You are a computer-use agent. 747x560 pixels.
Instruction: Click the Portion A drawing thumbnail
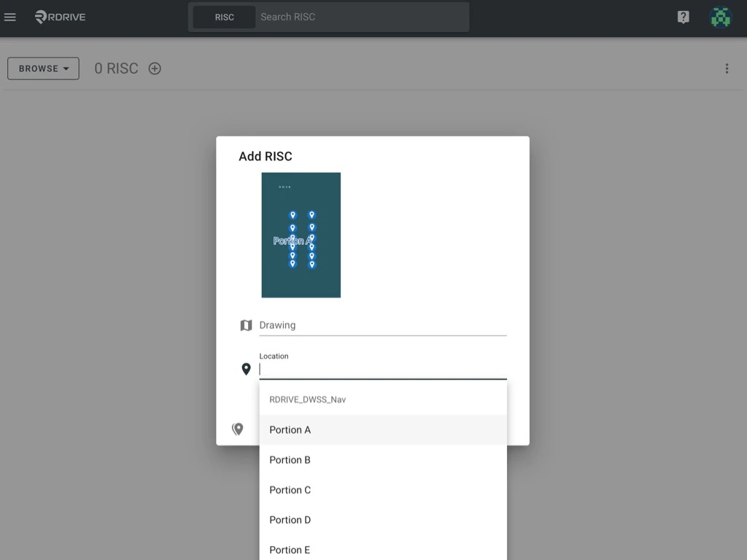point(301,235)
